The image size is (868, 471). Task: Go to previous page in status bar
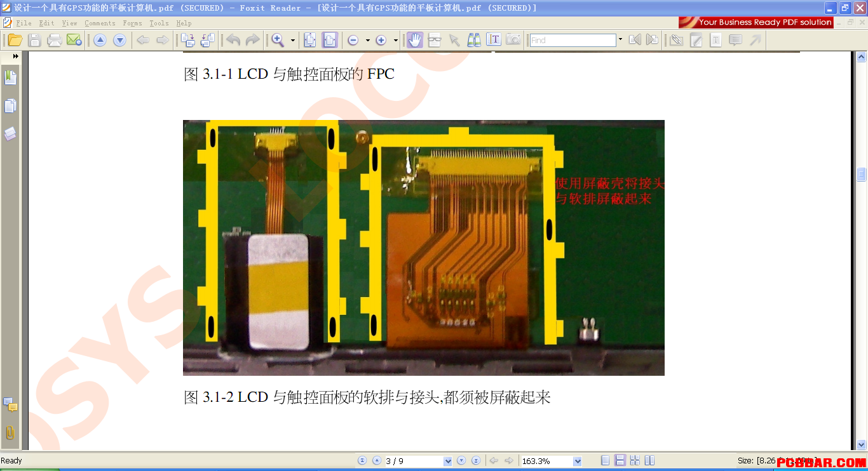[x=376, y=461]
